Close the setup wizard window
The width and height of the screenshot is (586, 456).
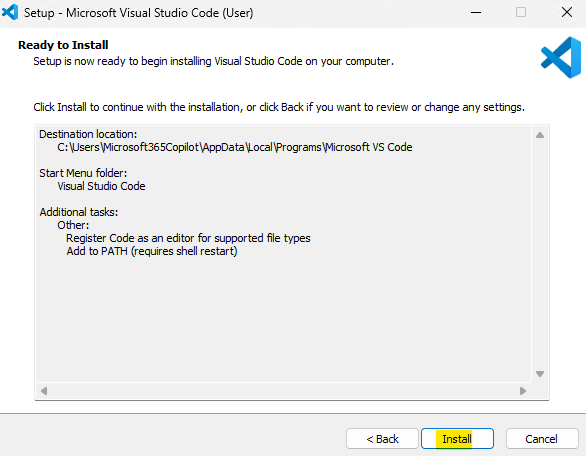[x=567, y=12]
